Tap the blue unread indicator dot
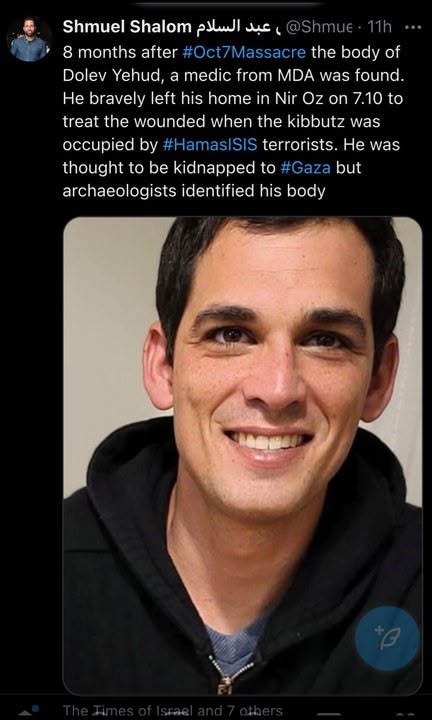The image size is (432, 720). pos(35,708)
